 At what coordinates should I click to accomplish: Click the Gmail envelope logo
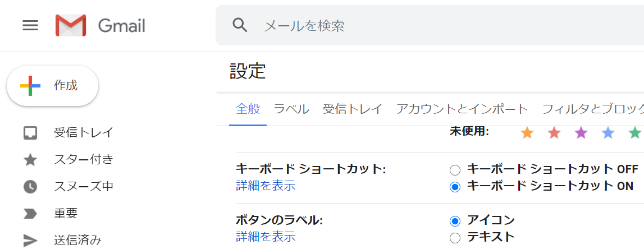(71, 25)
